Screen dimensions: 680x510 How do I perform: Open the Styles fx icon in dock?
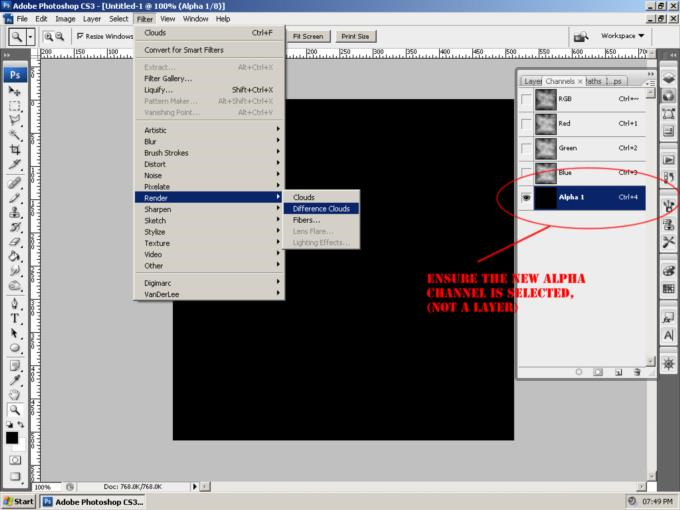(x=668, y=318)
